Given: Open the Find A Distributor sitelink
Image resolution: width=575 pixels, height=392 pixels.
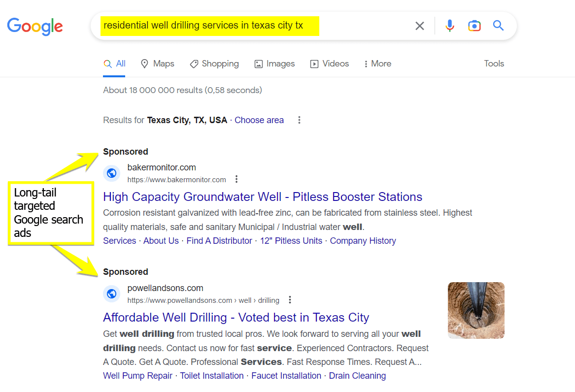Looking at the screenshot, I should (219, 241).
